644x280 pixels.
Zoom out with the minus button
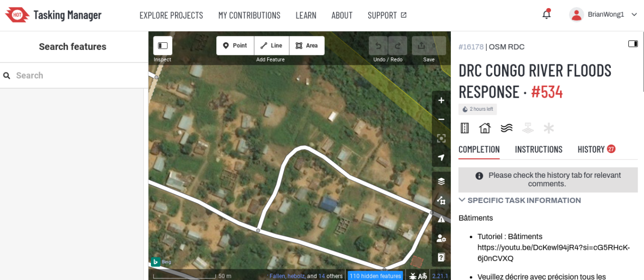(x=441, y=119)
